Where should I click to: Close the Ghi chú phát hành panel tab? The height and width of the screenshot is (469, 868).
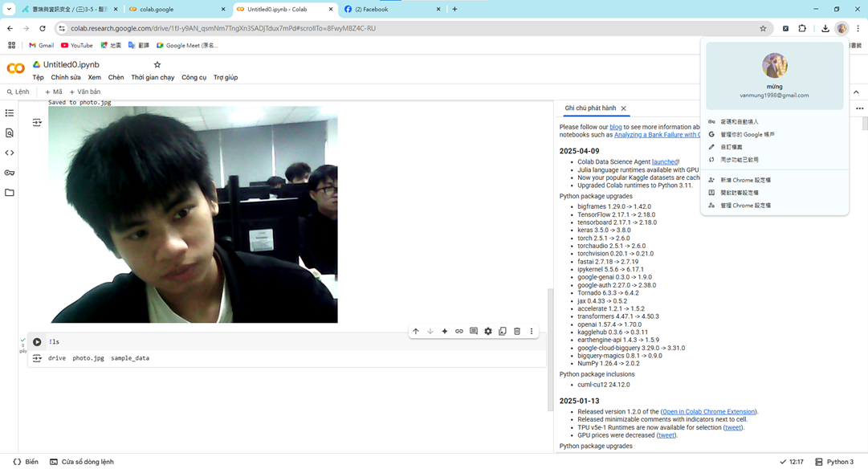click(x=624, y=108)
